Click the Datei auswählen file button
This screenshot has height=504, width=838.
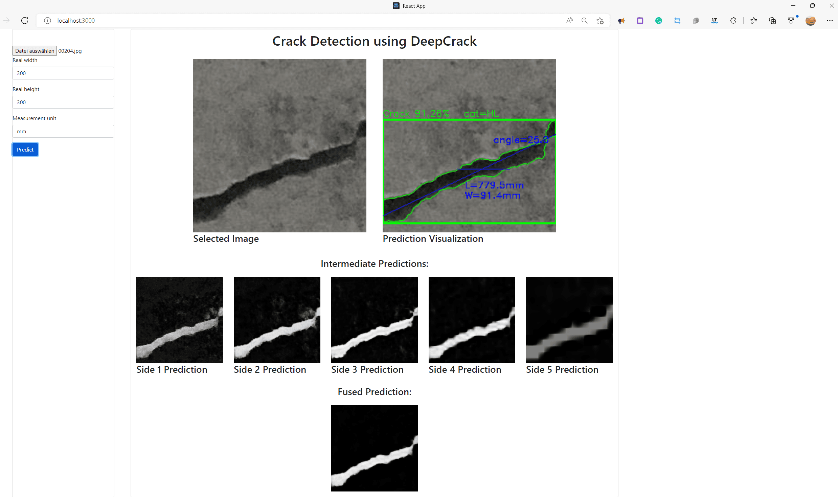pos(35,51)
